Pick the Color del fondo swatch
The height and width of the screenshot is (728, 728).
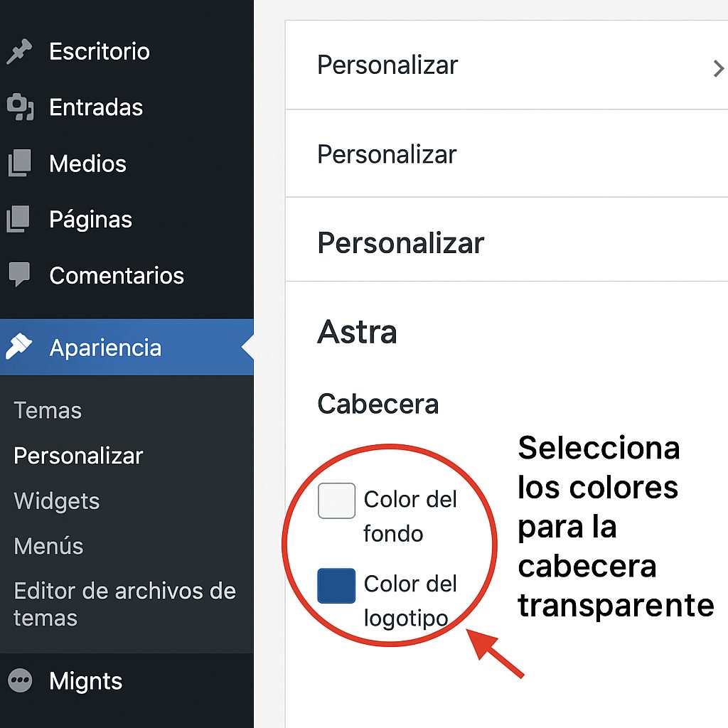point(336,501)
